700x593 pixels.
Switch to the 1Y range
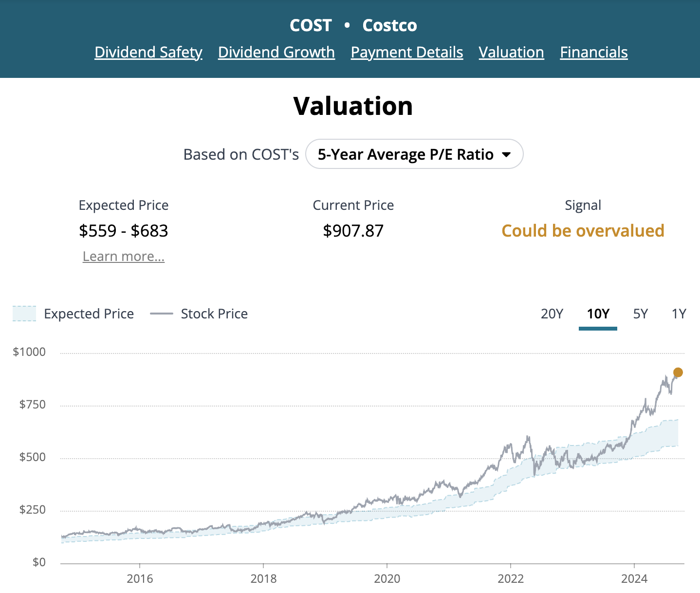[679, 314]
